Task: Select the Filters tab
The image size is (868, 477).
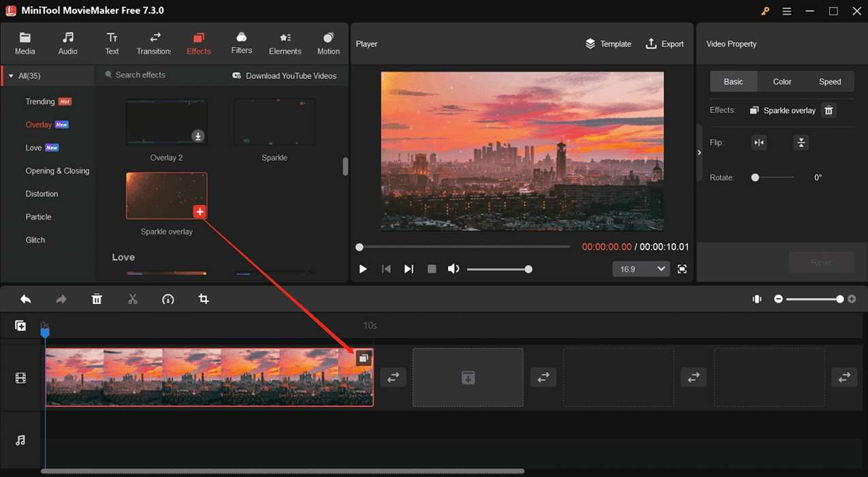Action: [242, 43]
